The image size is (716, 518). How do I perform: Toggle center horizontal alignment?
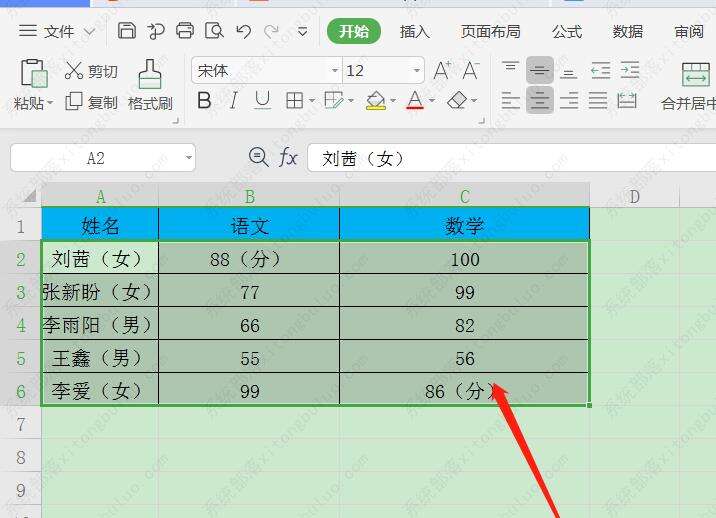540,100
